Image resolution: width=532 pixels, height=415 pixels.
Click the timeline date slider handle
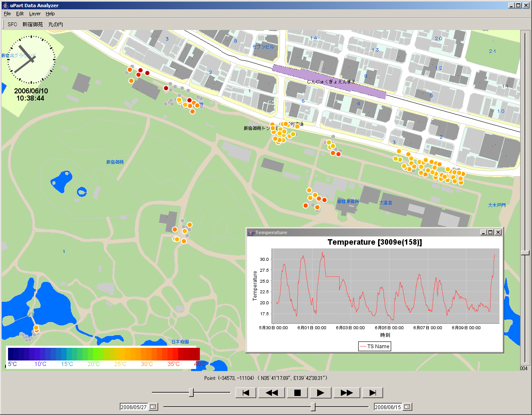313,407
